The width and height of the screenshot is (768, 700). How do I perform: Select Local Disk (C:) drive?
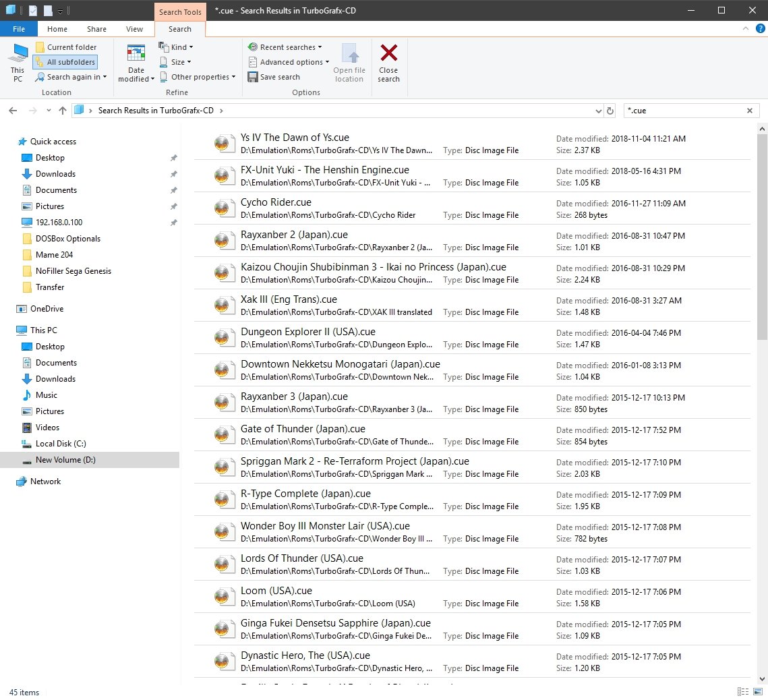coord(60,443)
